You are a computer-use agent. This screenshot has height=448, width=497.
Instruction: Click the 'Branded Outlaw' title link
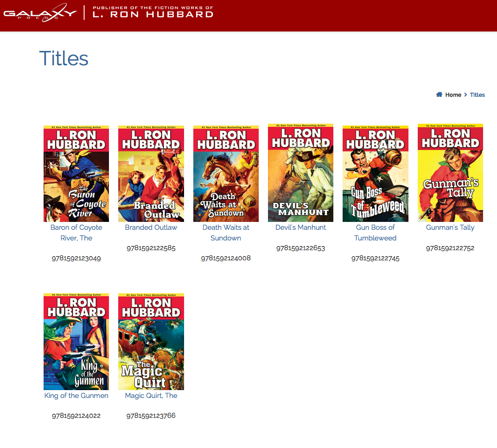point(151,227)
